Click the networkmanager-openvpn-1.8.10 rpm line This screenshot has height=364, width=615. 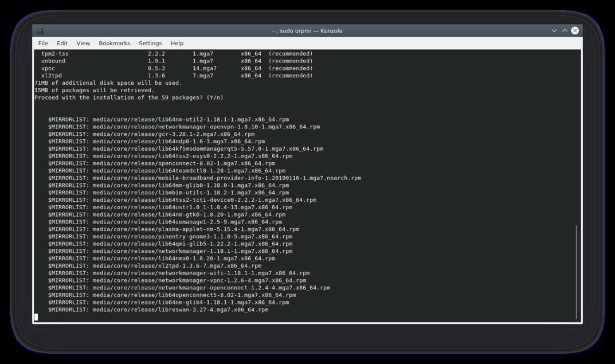[x=184, y=127]
